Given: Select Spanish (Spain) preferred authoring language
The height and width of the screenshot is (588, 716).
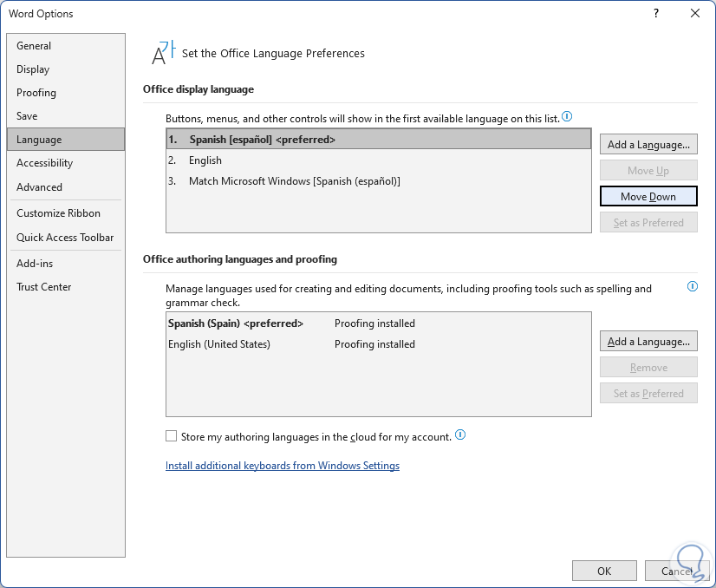Looking at the screenshot, I should click(236, 323).
